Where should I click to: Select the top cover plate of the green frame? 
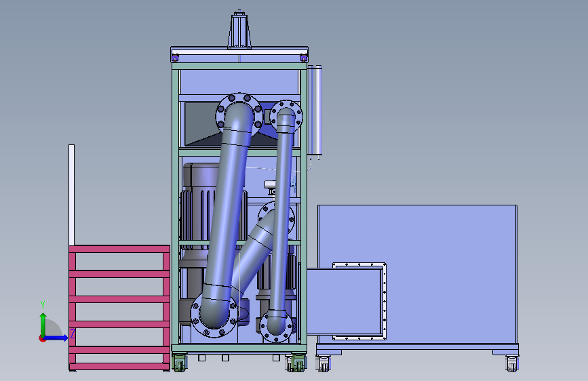click(239, 51)
